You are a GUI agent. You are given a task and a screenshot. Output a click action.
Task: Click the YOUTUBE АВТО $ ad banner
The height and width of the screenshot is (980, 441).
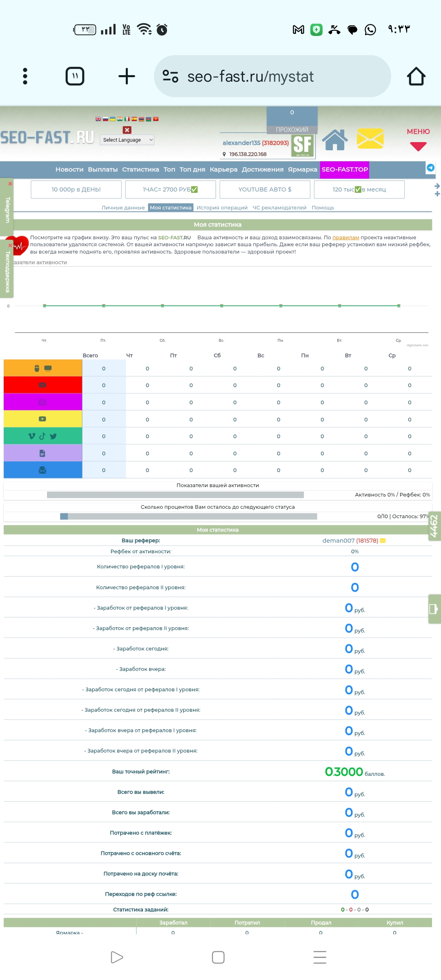click(x=265, y=189)
